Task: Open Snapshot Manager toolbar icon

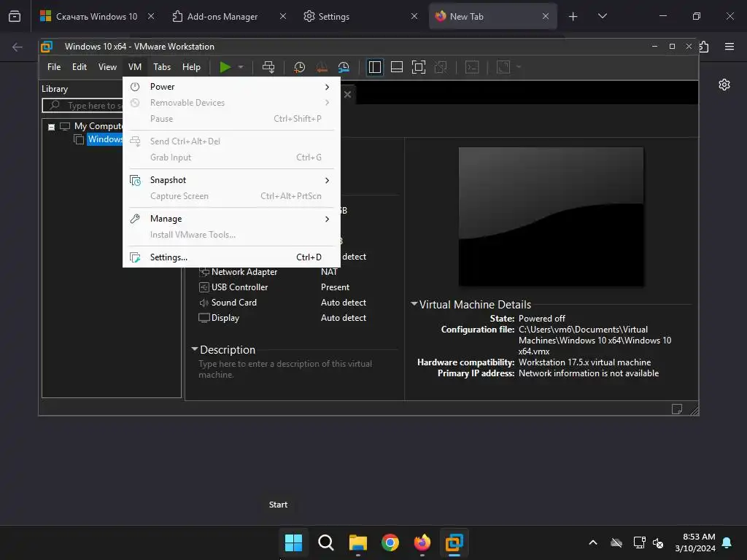Action: 344,67
